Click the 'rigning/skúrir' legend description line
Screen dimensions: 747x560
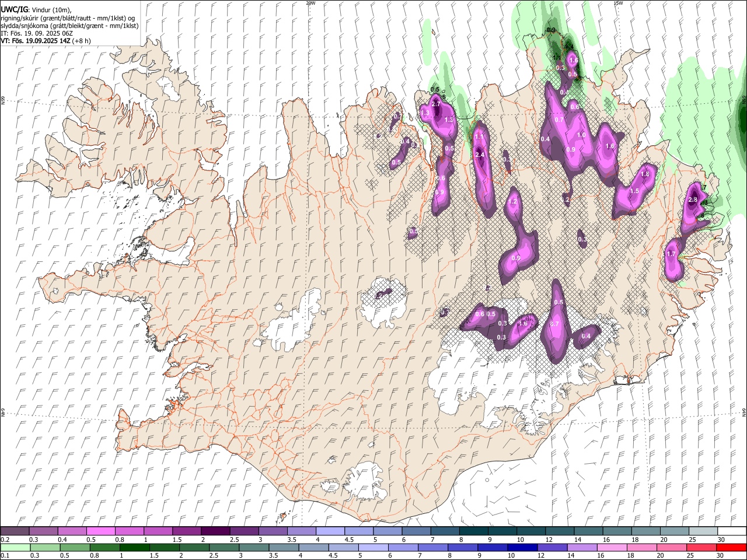(x=68, y=18)
